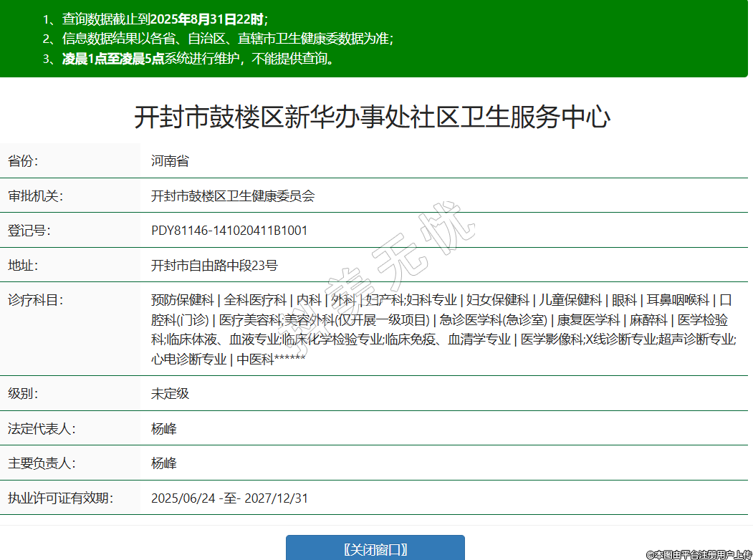Select the 河南省 province value
This screenshot has width=753, height=560.
point(170,161)
